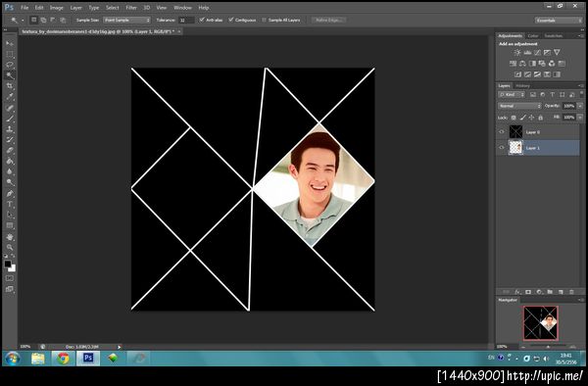The height and width of the screenshot is (386, 588).
Task: Switch to the Swatches tab
Action: [554, 36]
